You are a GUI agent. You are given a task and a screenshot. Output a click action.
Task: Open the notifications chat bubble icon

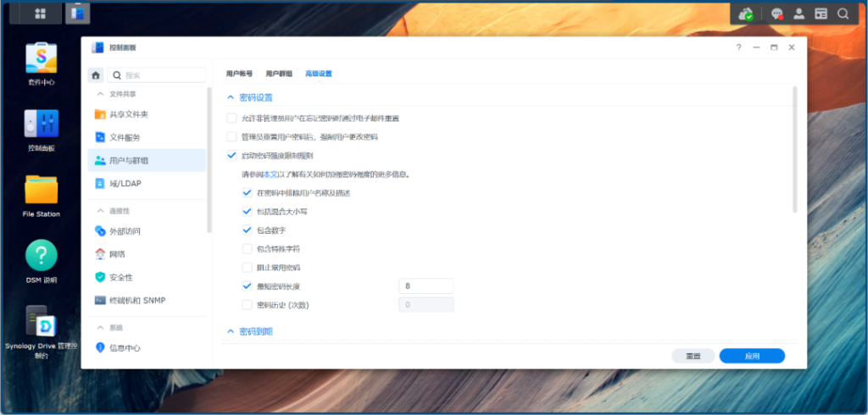click(x=777, y=14)
